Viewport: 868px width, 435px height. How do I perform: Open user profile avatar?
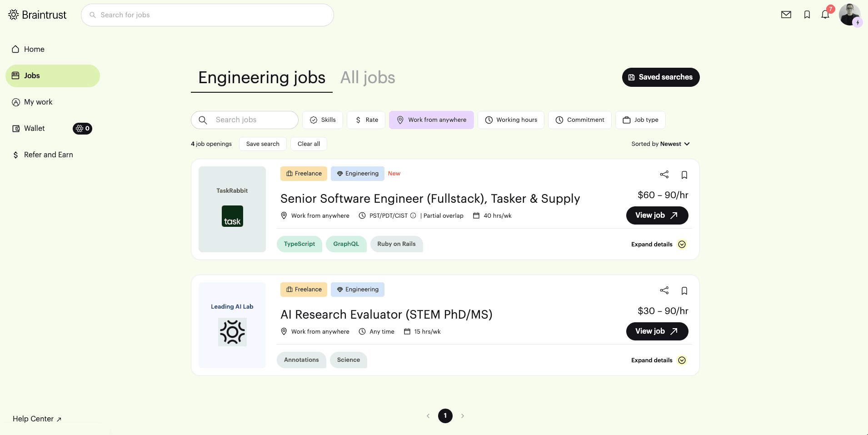coord(849,15)
